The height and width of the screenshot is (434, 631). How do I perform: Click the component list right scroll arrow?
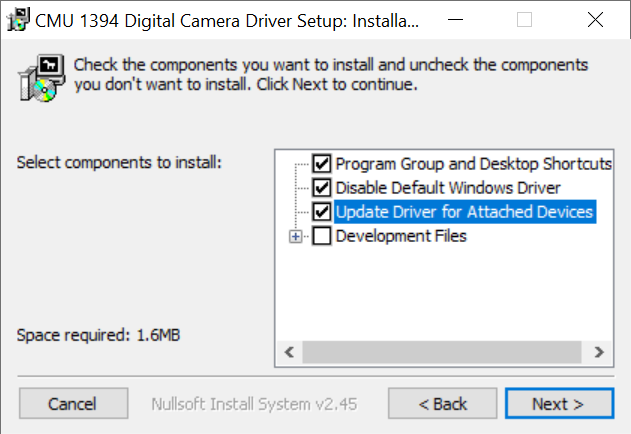[x=598, y=352]
